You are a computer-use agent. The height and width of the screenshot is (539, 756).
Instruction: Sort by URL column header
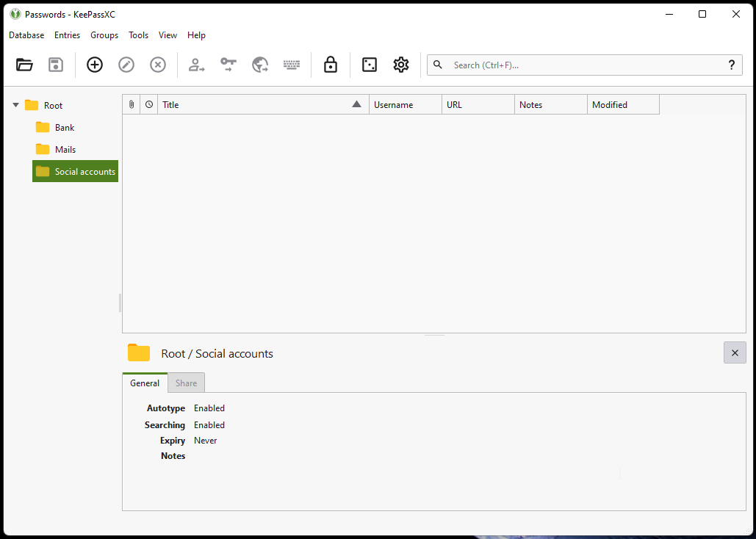(478, 104)
